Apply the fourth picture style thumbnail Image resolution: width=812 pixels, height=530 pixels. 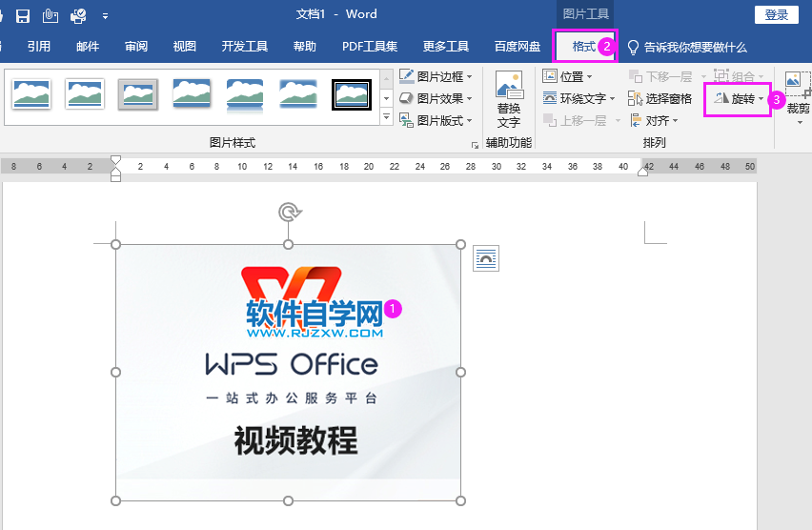pyautogui.click(x=192, y=93)
